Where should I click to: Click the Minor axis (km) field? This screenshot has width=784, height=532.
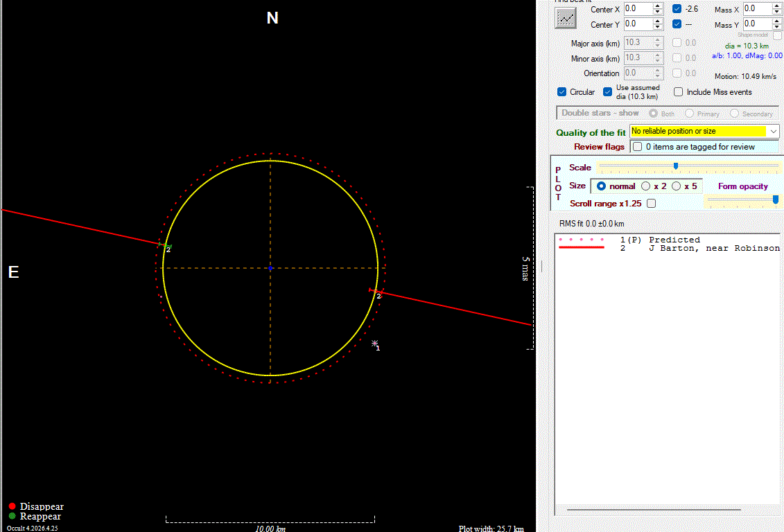tap(638, 58)
